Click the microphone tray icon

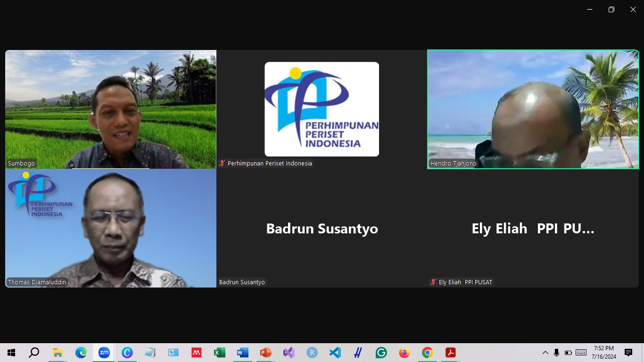[557, 353]
